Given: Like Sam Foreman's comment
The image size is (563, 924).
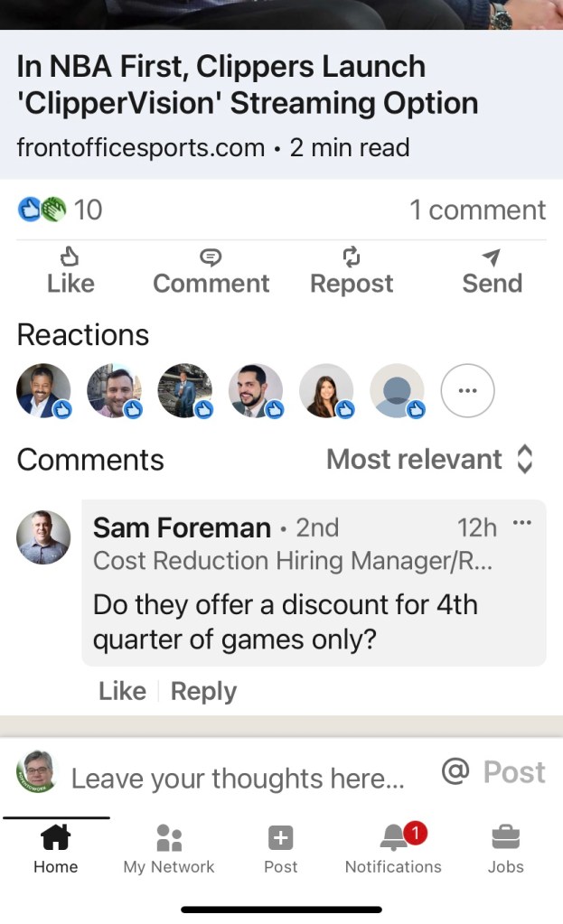Looking at the screenshot, I should coord(122,691).
